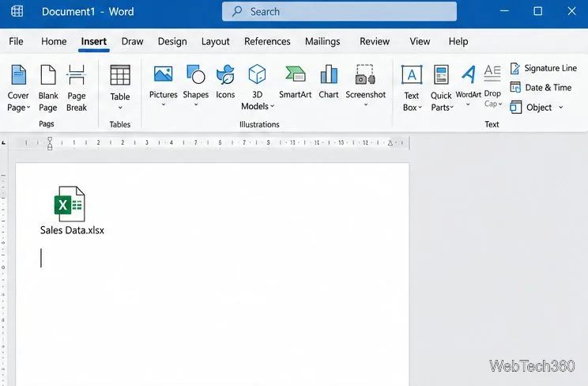Switch to the View tab
The image size is (588, 386).
[x=420, y=41]
